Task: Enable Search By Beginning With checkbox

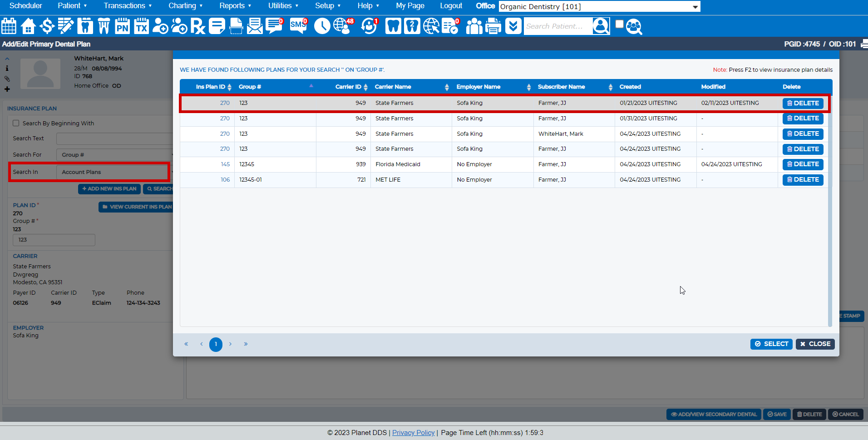Action: pyautogui.click(x=16, y=123)
